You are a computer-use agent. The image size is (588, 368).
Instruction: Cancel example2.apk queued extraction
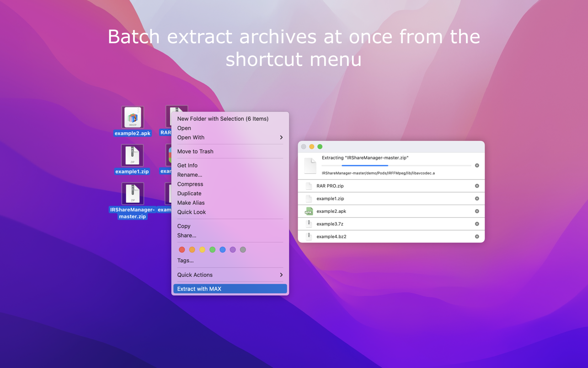point(477,211)
